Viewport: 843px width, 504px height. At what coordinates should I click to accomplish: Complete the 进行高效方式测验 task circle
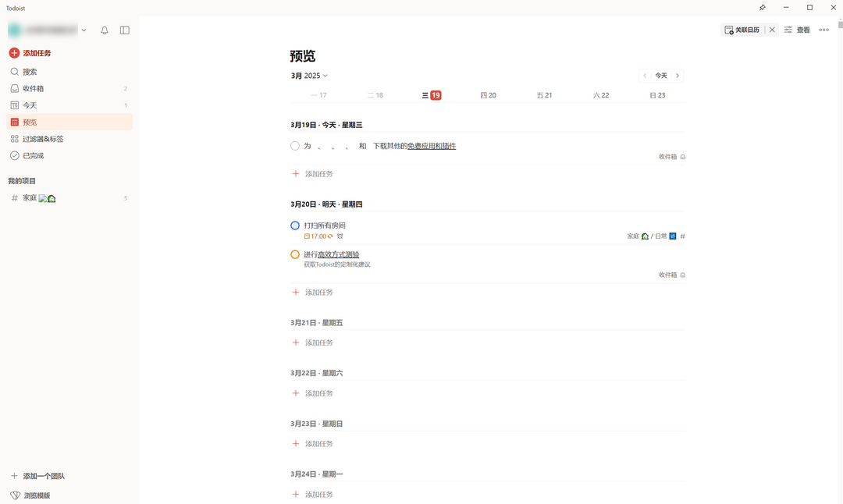295,254
